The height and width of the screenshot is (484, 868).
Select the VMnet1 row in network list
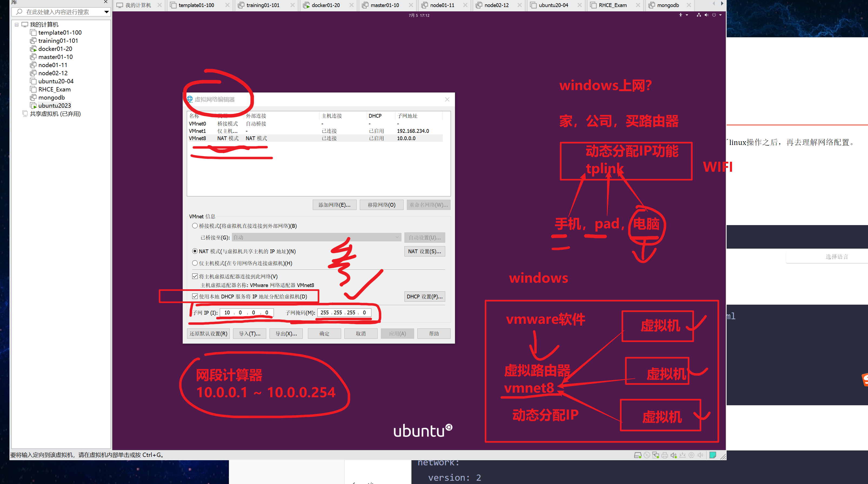[315, 131]
